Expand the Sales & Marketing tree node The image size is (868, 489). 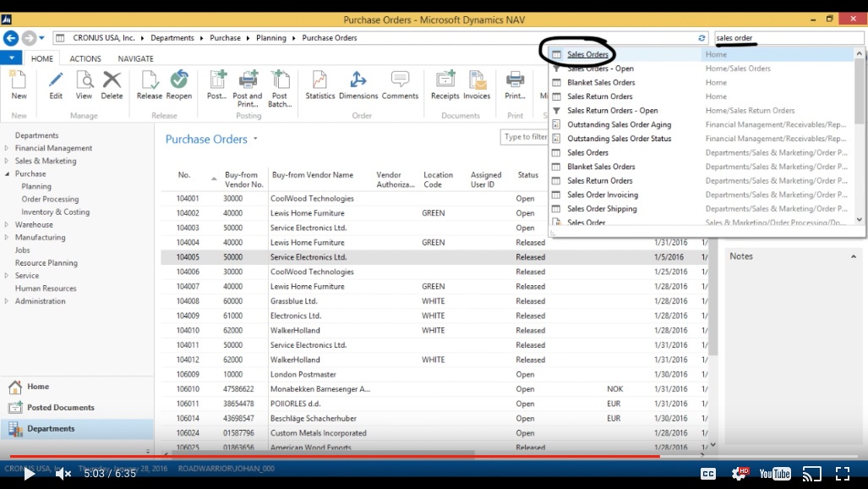(7, 161)
